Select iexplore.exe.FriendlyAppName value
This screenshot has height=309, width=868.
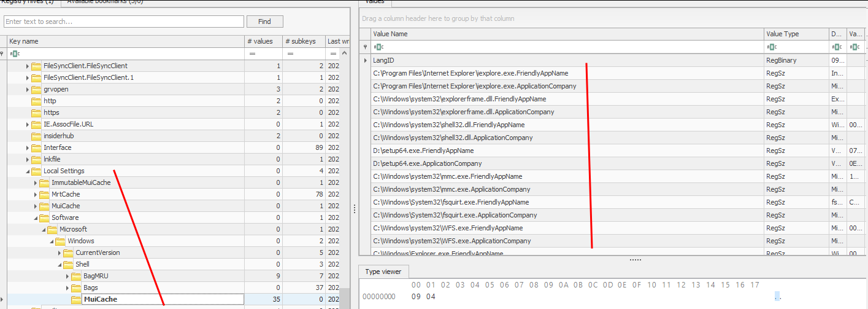470,73
